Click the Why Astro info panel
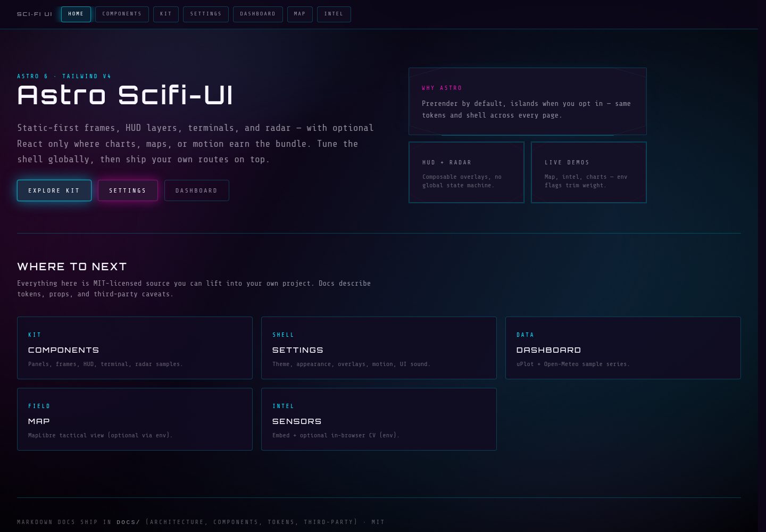 (x=528, y=101)
